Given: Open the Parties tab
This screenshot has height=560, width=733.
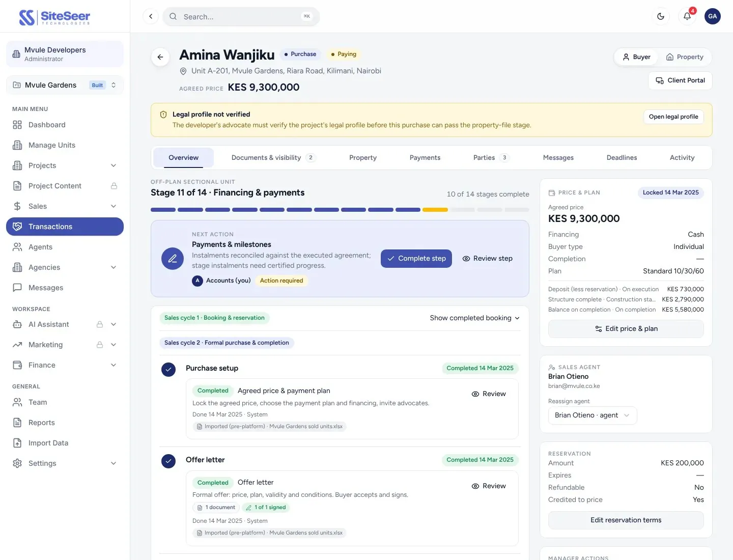Looking at the screenshot, I should pyautogui.click(x=491, y=158).
